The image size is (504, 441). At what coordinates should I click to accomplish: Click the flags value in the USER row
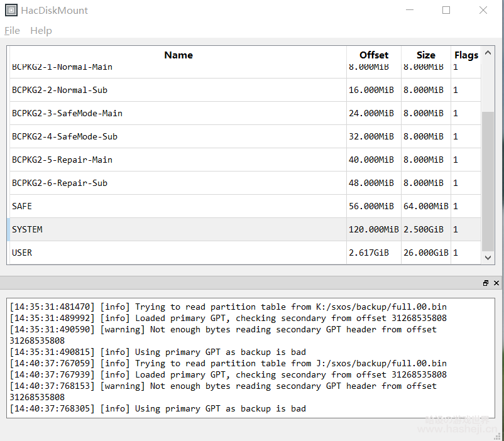[x=466, y=253]
